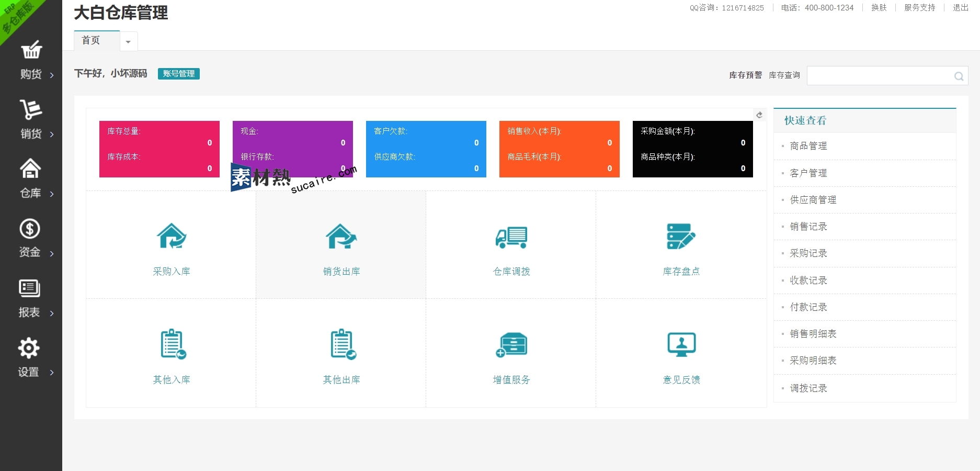This screenshot has height=471, width=980.
Task: Click the 其他出库 text label
Action: [341, 380]
